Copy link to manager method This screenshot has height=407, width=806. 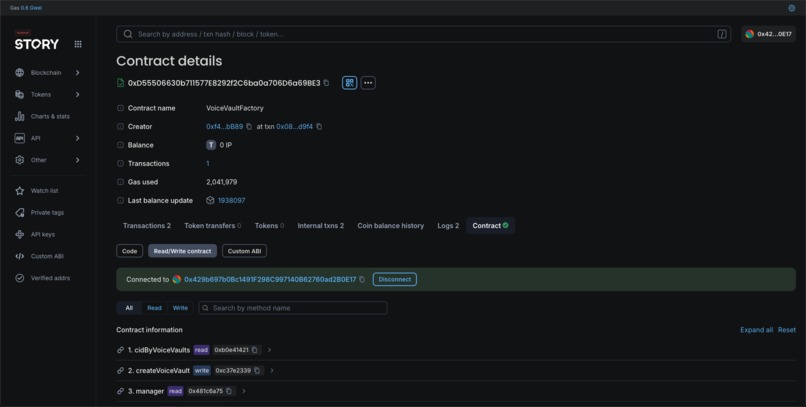(120, 391)
